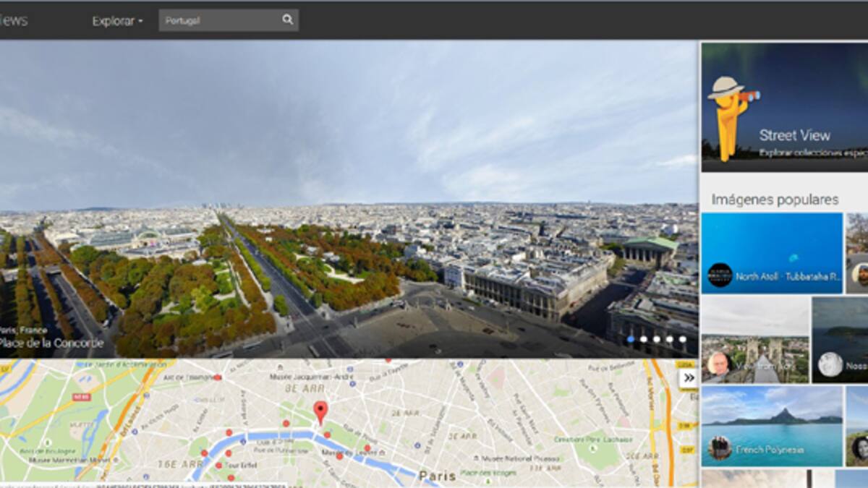
Task: Click the Paris label on the map
Action: click(437, 476)
